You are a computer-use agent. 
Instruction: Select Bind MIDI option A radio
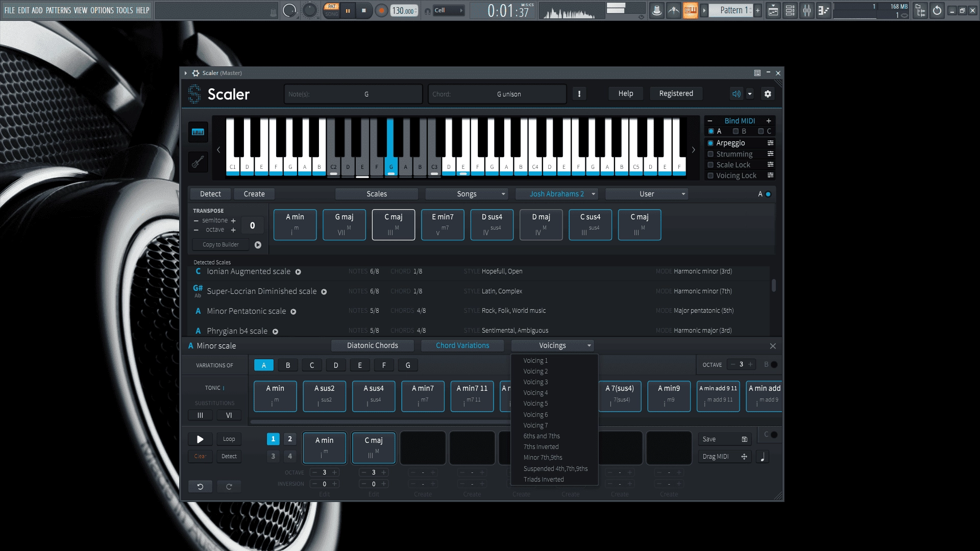click(711, 132)
